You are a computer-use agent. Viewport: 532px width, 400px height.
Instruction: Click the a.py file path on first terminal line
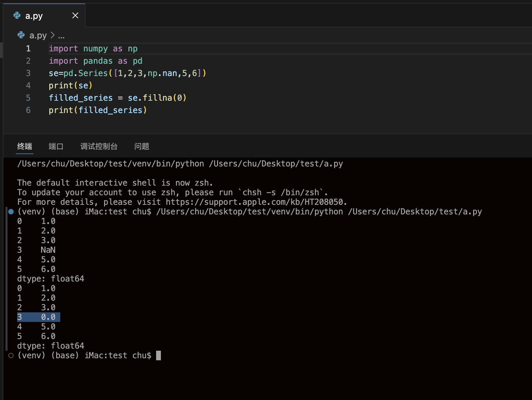pos(276,164)
